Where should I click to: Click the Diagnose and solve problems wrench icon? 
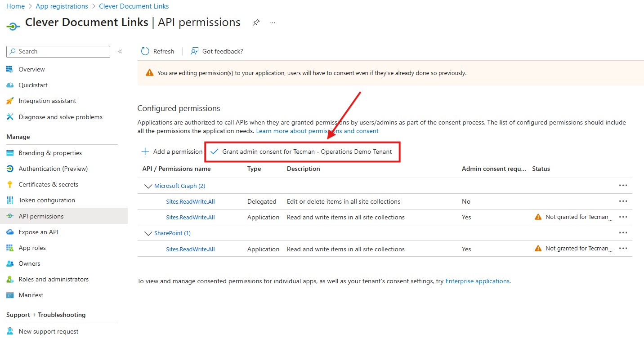tap(10, 117)
